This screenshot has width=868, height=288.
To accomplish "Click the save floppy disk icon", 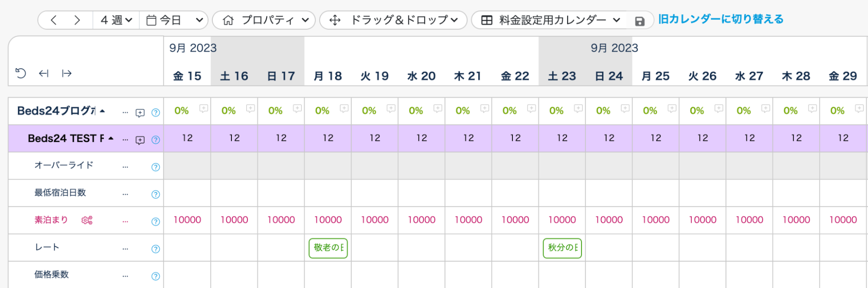I will tap(640, 21).
